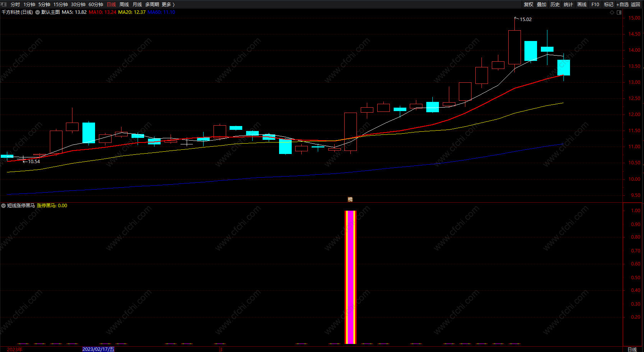Switch to the 30分钟 timeframe tab

(78, 4)
